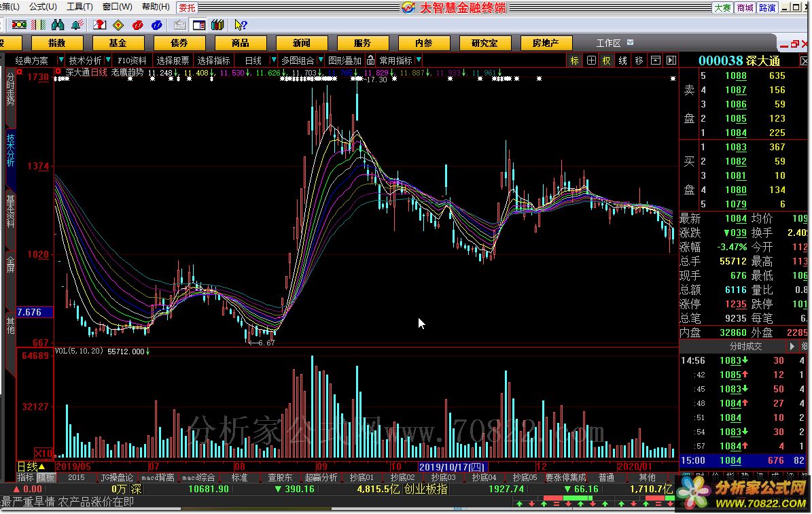The width and height of the screenshot is (812, 514).
Task: Click the yellow diamond arrow icon
Action: tap(119, 24)
